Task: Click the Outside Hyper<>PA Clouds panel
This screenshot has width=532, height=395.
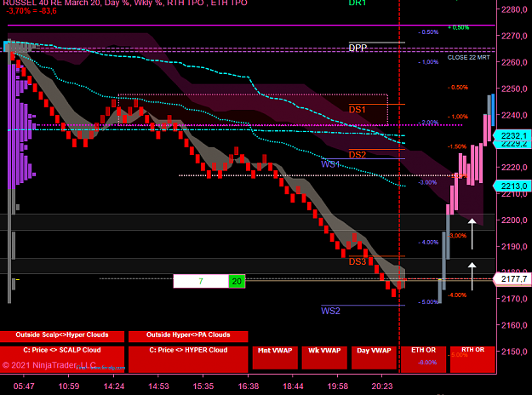Action: (x=188, y=336)
